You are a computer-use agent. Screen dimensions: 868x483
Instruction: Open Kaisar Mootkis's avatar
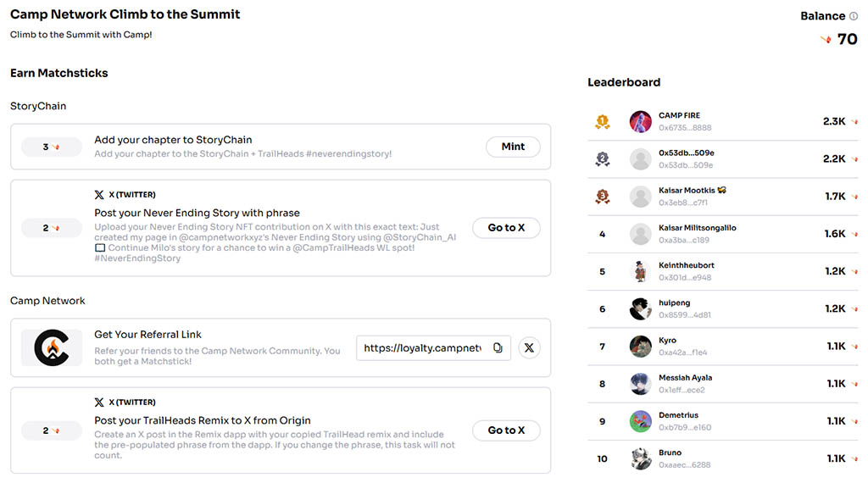point(641,197)
